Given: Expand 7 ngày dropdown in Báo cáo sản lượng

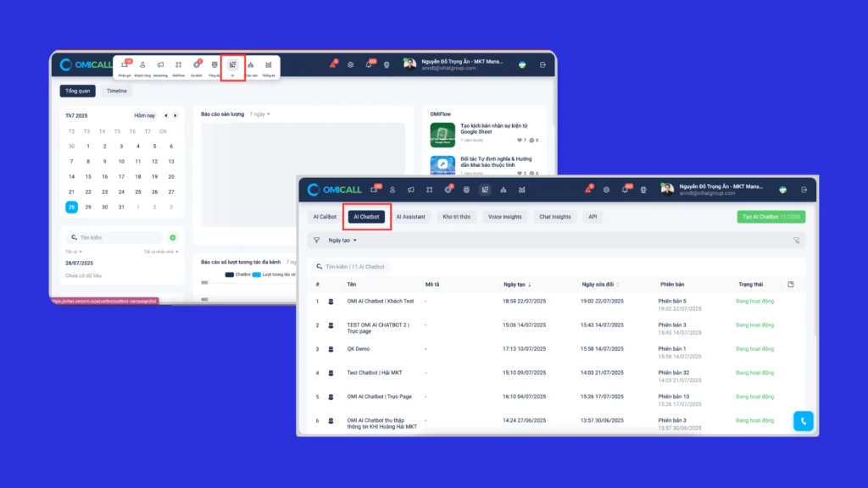Looking at the screenshot, I should (x=259, y=114).
